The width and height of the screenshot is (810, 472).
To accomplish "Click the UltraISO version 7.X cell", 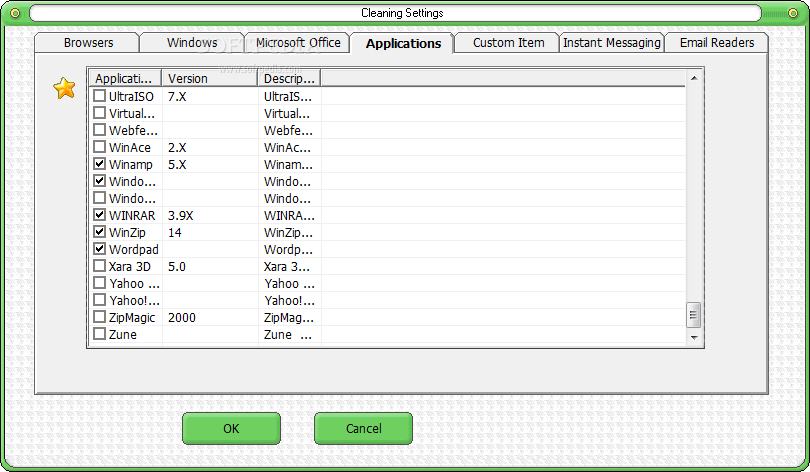I will click(210, 96).
